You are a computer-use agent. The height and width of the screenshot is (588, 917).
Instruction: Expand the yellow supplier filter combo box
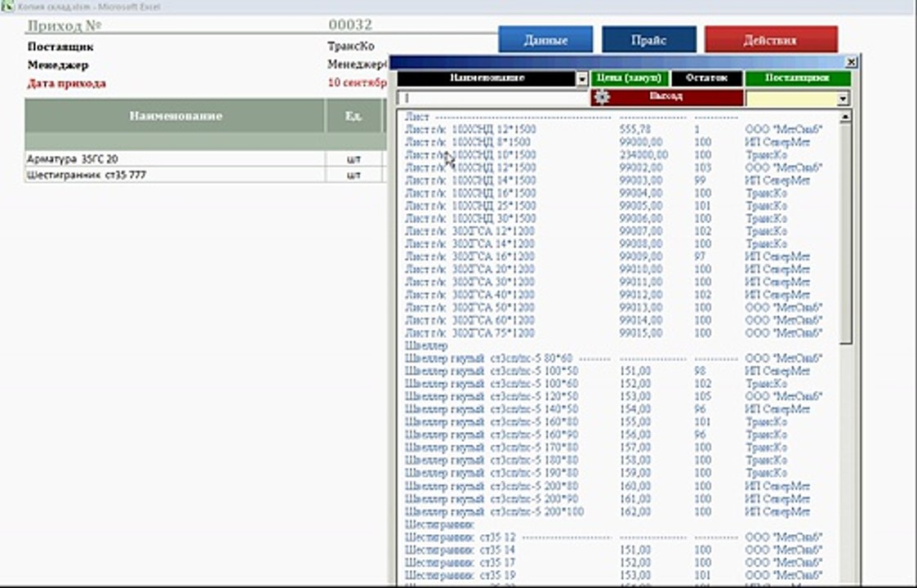pyautogui.click(x=843, y=99)
